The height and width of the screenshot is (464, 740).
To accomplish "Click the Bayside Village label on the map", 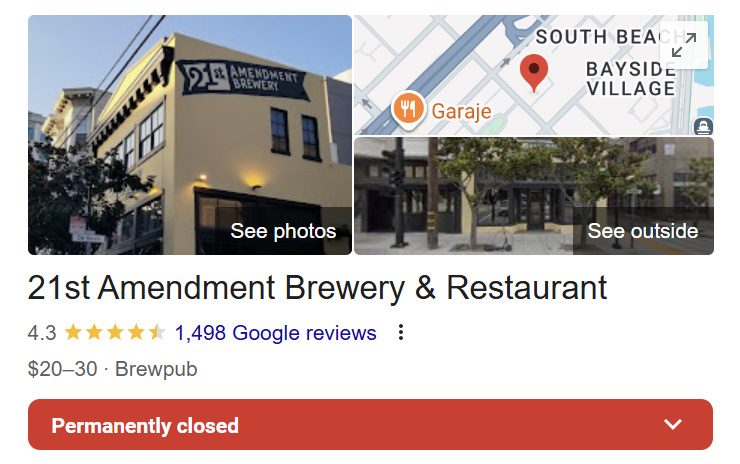I will (x=631, y=79).
